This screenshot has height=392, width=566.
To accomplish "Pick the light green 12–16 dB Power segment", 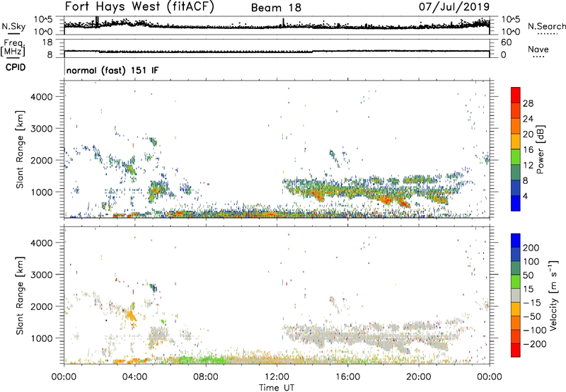I will tap(516, 156).
